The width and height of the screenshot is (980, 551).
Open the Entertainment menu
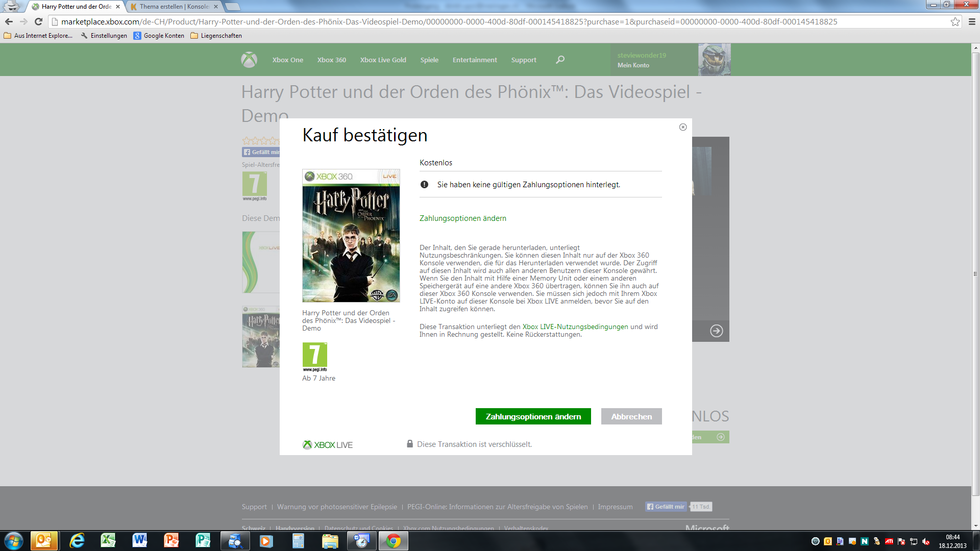475,60
